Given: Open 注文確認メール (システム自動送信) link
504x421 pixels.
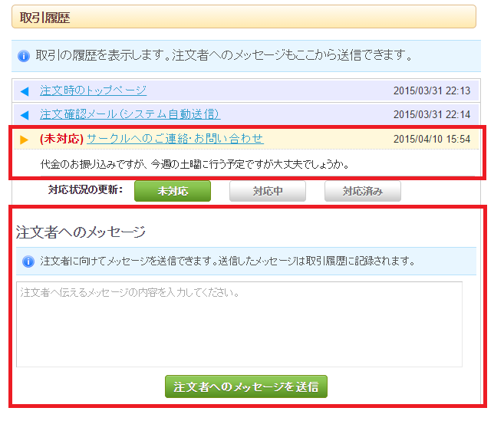Looking at the screenshot, I should click(130, 114).
